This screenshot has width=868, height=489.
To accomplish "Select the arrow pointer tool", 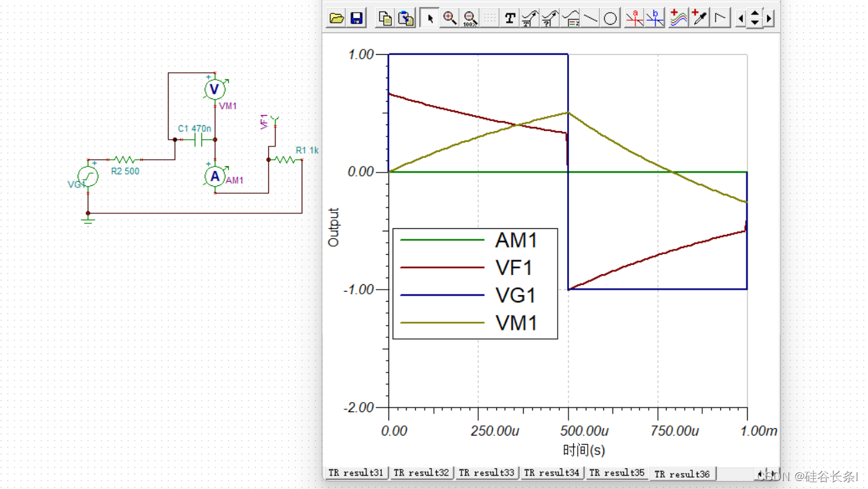I will pos(430,18).
